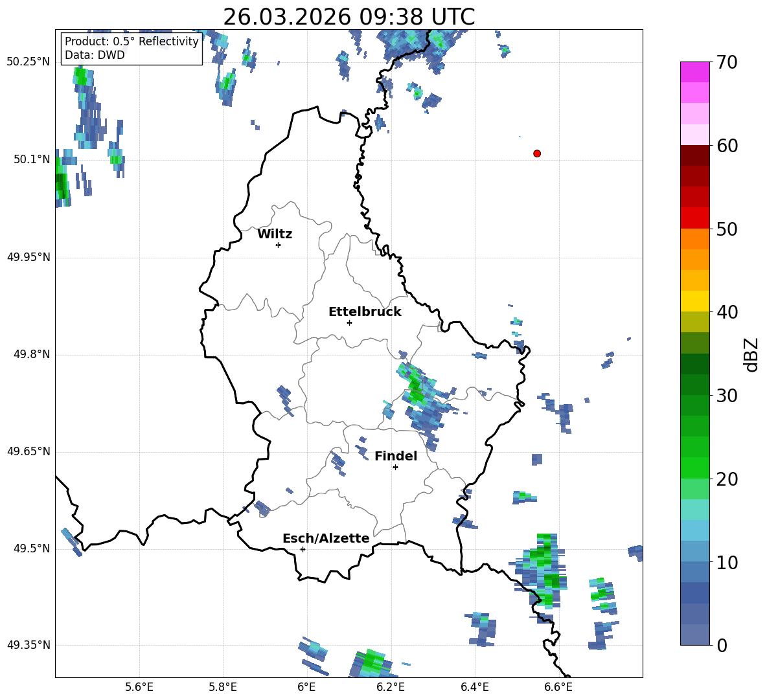
Task: Click the Findel station label
Action: (396, 456)
